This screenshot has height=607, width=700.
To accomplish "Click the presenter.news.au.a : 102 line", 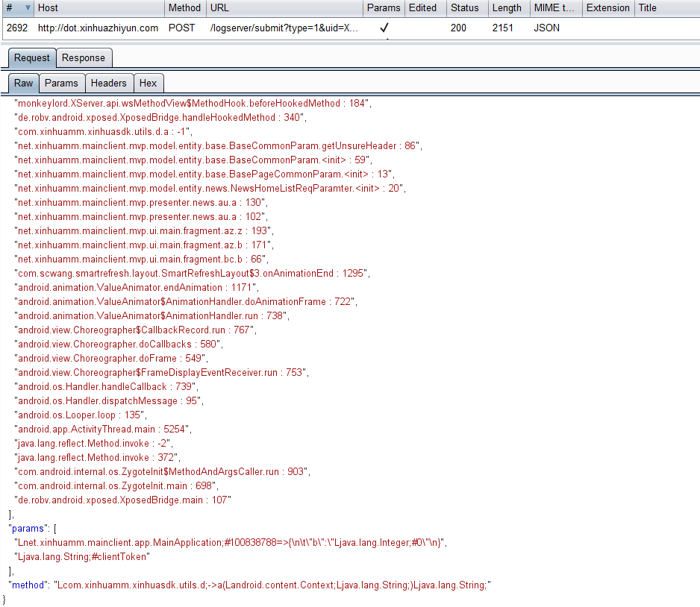I will 141,217.
